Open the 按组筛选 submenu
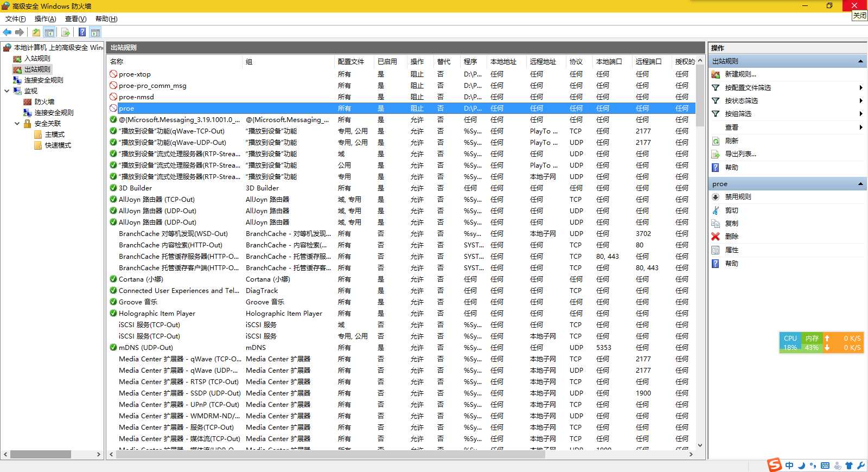868x472 pixels. tap(787, 114)
